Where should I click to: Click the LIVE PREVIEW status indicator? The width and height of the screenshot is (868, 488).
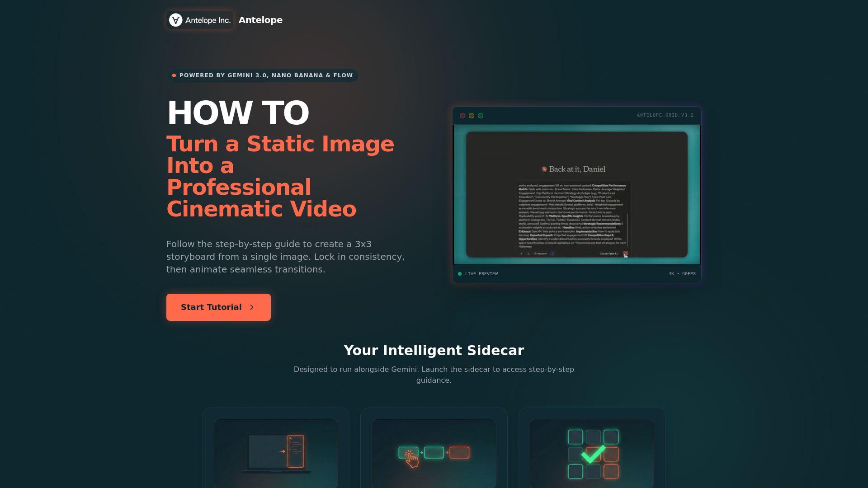(478, 274)
